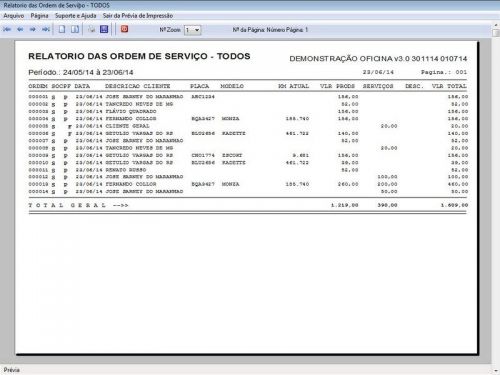Screen dimensions: 500x375
Task: Click Pagina.: 001 label
Action: click(x=444, y=72)
